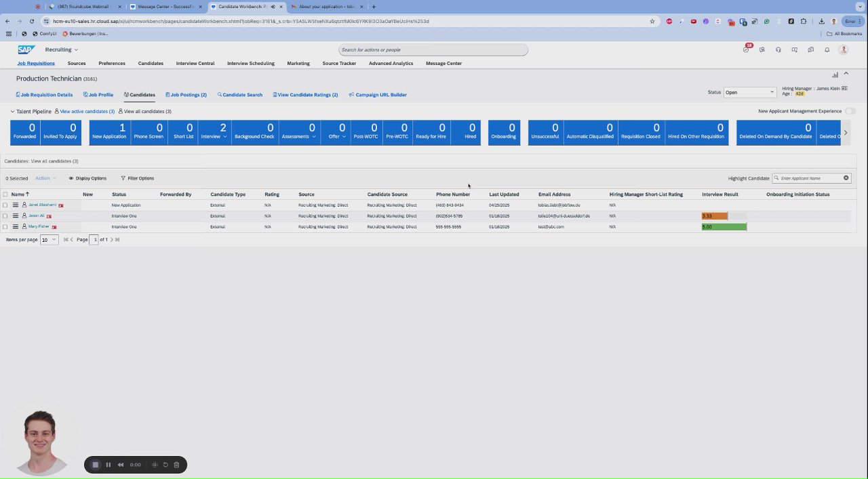Open the Action dropdown menu
This screenshot has height=479, width=868.
pos(45,178)
